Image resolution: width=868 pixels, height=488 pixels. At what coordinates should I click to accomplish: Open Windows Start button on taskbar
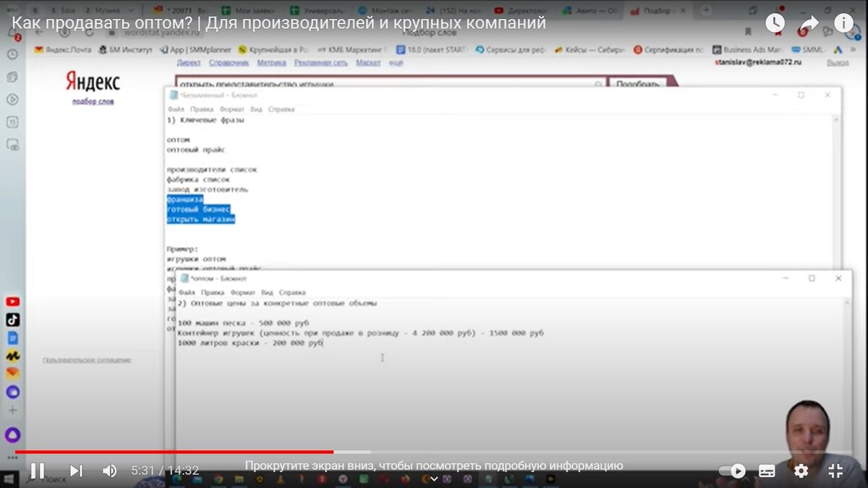10,479
